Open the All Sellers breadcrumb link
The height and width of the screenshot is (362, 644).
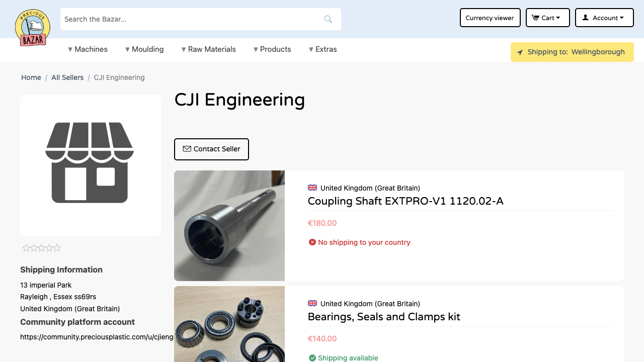pos(67,77)
